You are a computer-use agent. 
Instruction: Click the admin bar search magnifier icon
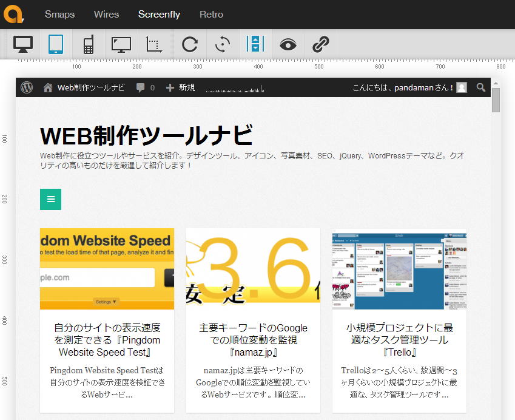481,87
